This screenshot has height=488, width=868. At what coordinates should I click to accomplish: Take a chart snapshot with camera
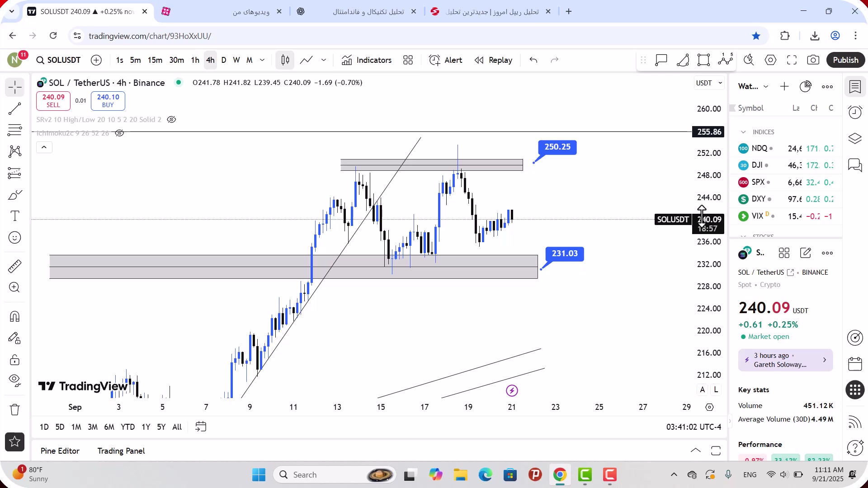[x=813, y=60]
